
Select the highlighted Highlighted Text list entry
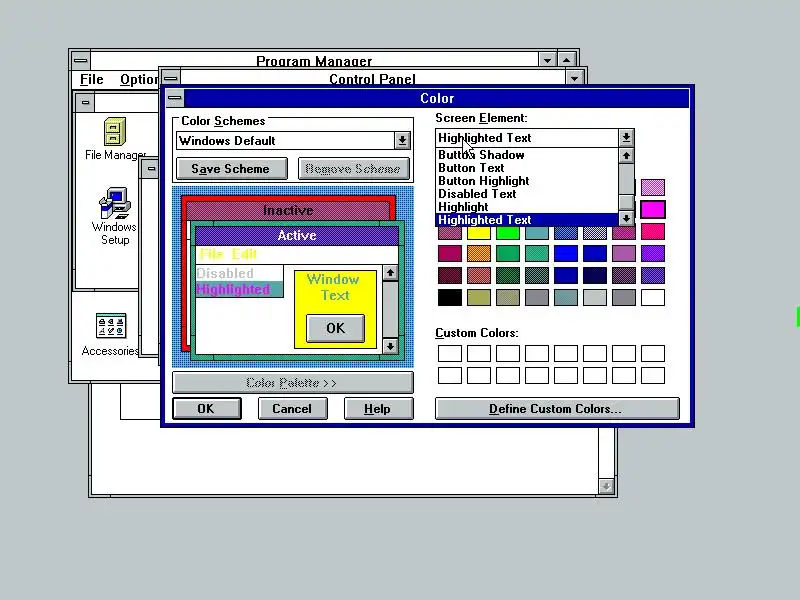pyautogui.click(x=527, y=220)
